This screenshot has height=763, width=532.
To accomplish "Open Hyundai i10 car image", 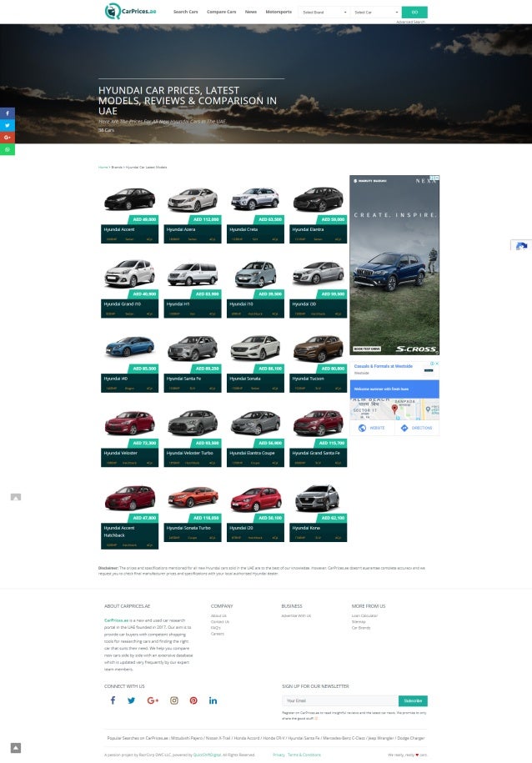I will tap(255, 274).
